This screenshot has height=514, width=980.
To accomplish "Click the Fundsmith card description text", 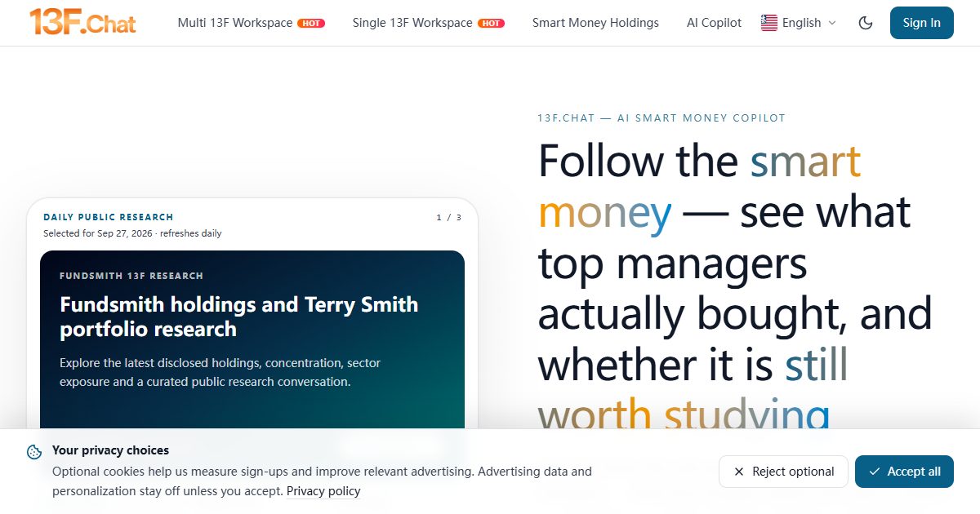I will point(220,372).
